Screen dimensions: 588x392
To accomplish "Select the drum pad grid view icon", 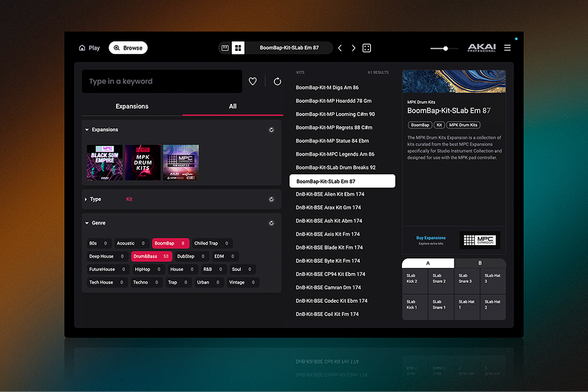I will click(238, 48).
